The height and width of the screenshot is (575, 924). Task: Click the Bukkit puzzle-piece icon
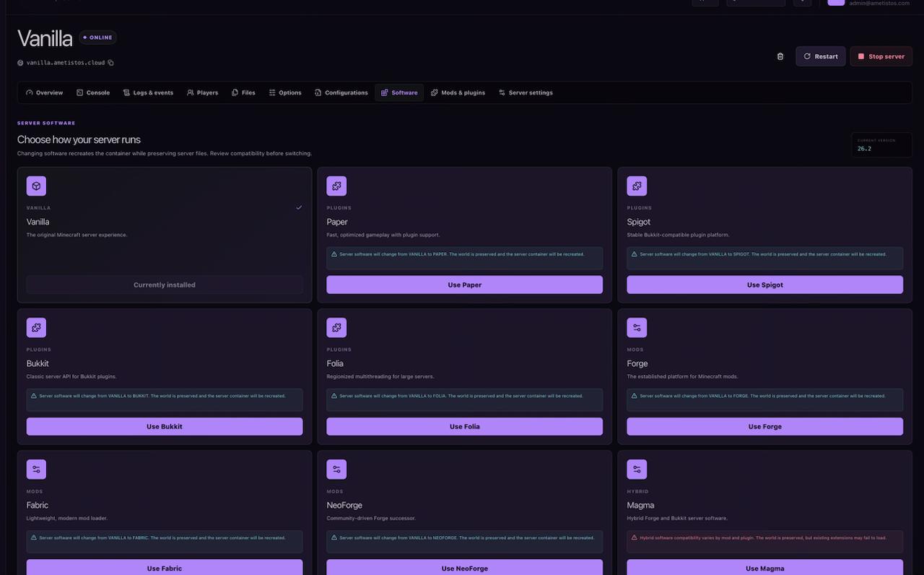click(x=37, y=328)
